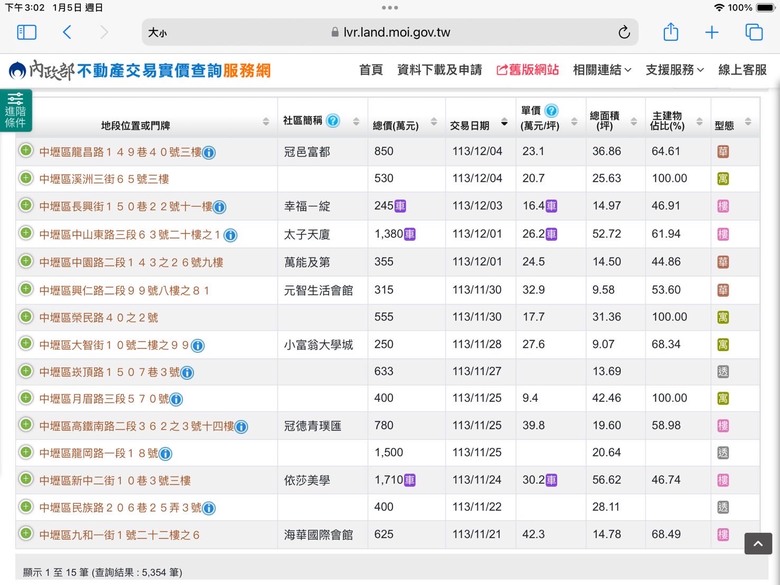The height and width of the screenshot is (585, 780).
Task: Click total price cell 1,500
Action: tap(389, 453)
